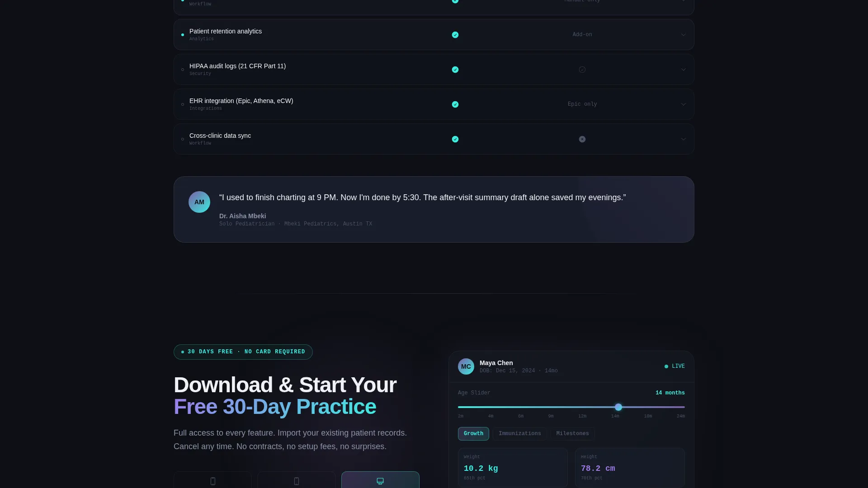Switch to the Milestones tab
The width and height of the screenshot is (868, 488).
click(572, 434)
